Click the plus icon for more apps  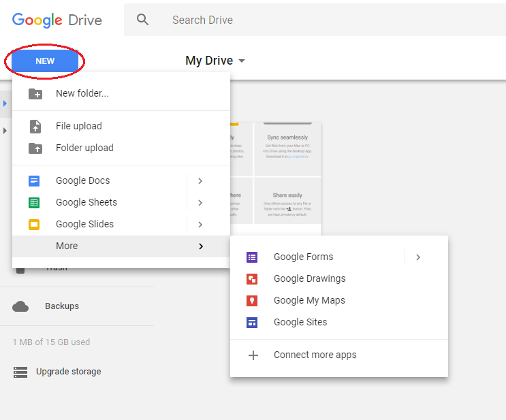253,355
